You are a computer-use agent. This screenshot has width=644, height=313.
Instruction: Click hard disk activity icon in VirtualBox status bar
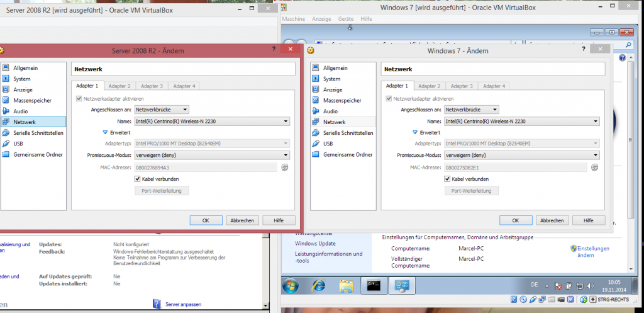(x=514, y=299)
